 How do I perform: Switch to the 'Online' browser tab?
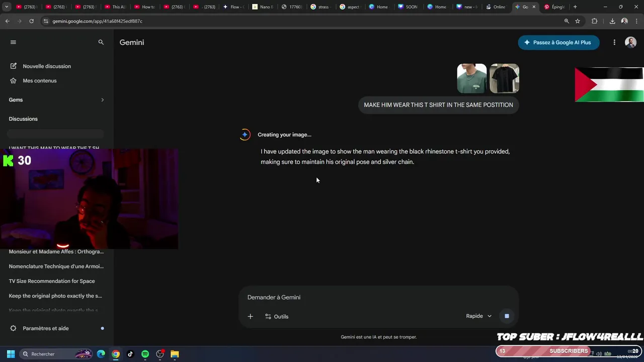497,7
